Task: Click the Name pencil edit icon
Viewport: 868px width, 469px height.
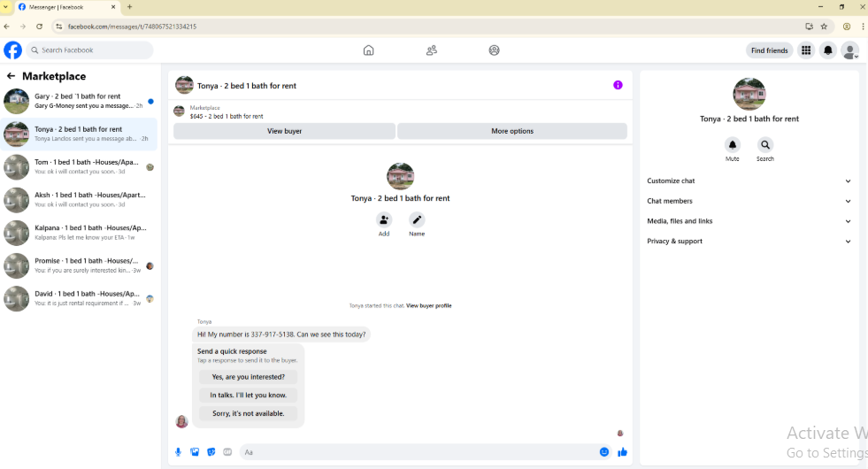Action: pos(417,219)
